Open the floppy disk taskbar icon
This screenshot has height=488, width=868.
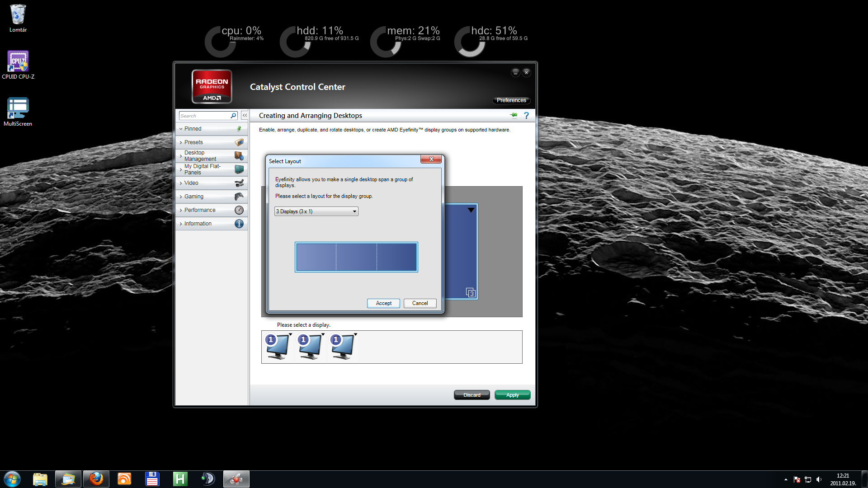(x=152, y=479)
